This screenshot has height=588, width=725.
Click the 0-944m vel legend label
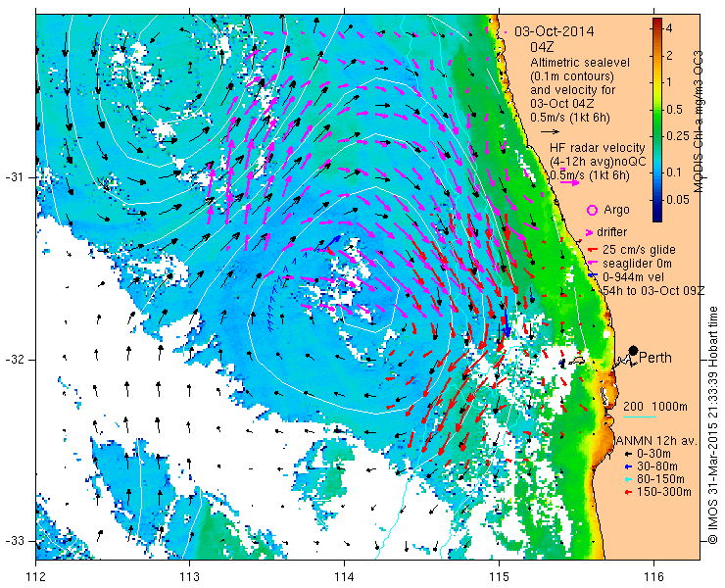click(634, 276)
